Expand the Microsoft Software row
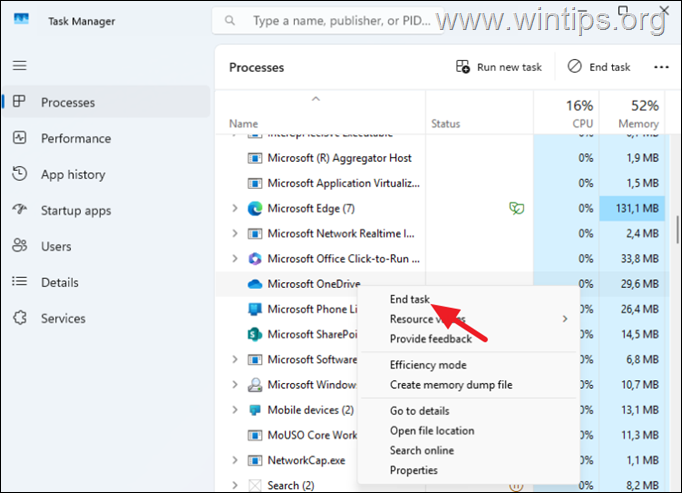This screenshot has height=493, width=682. (x=235, y=359)
